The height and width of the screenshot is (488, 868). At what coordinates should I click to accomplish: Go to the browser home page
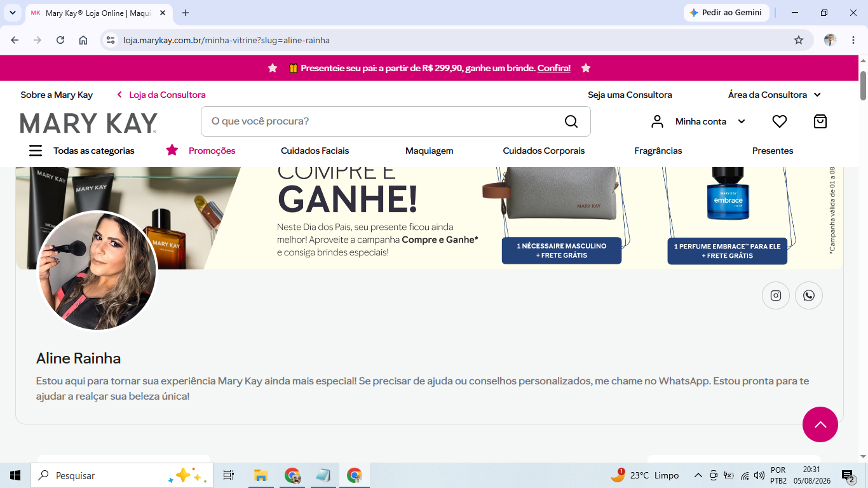tap(83, 40)
